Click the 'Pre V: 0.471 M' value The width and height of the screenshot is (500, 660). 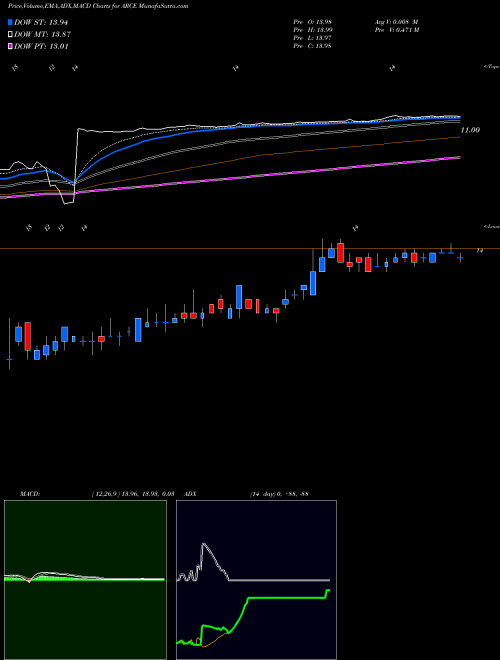tap(396, 30)
